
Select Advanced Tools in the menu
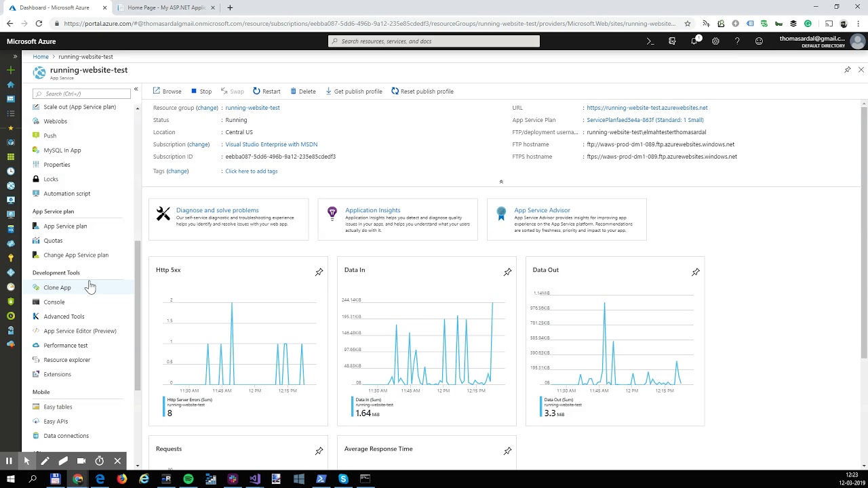[x=64, y=317]
